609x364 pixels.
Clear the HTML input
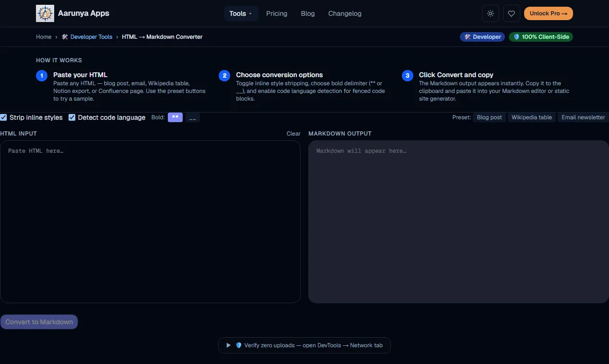[x=293, y=134]
